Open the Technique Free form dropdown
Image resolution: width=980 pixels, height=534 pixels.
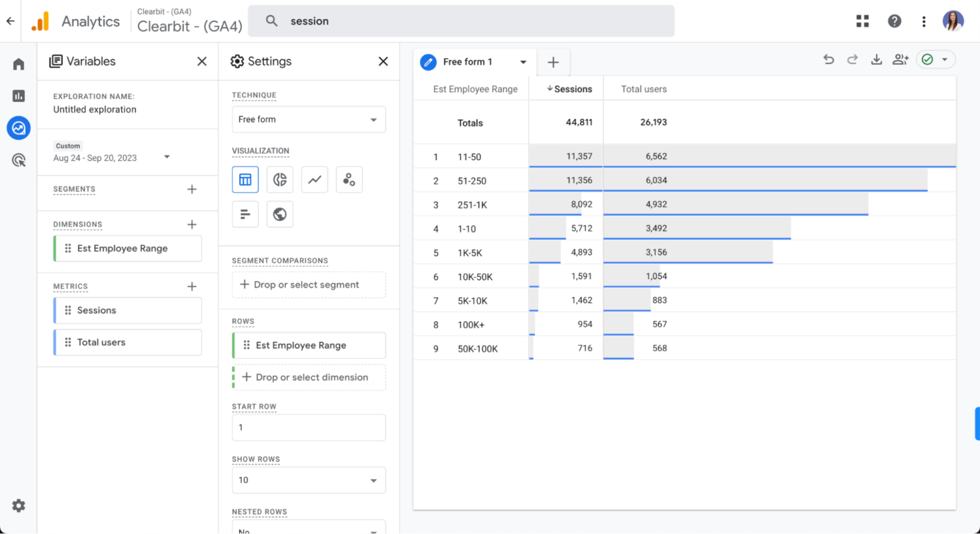pyautogui.click(x=309, y=120)
